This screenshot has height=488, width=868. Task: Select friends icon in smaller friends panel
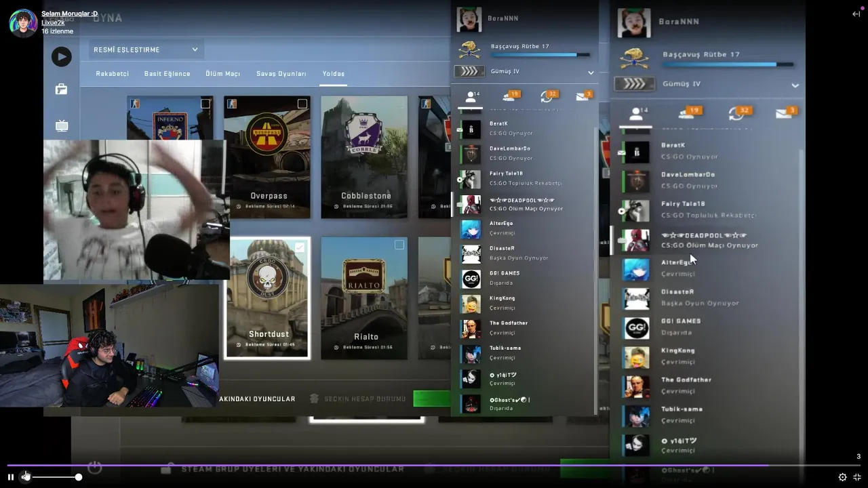click(471, 97)
